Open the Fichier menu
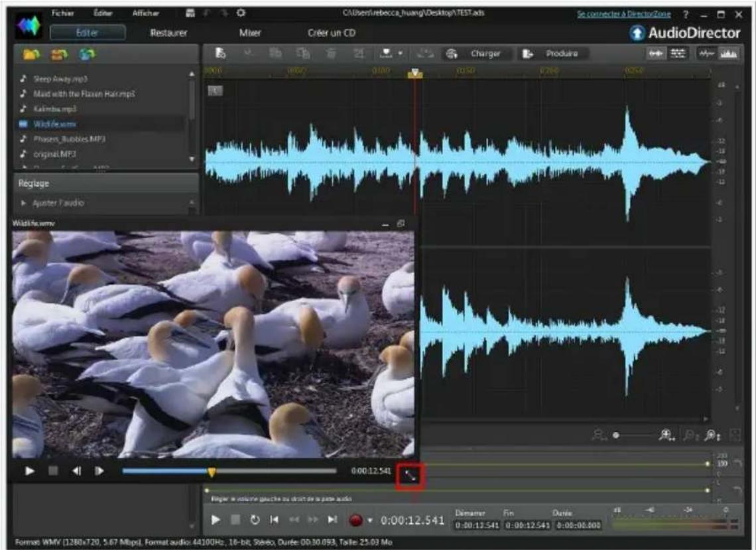 (x=63, y=13)
